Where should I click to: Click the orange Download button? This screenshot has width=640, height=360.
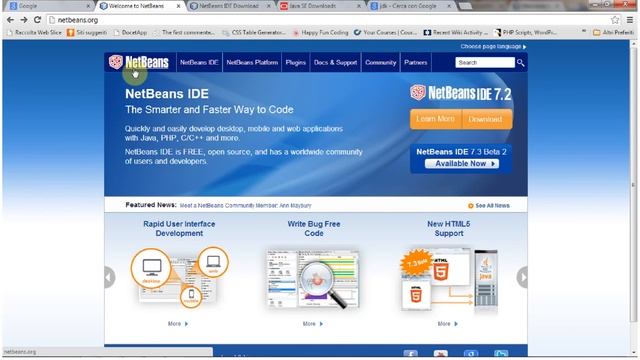pyautogui.click(x=486, y=119)
